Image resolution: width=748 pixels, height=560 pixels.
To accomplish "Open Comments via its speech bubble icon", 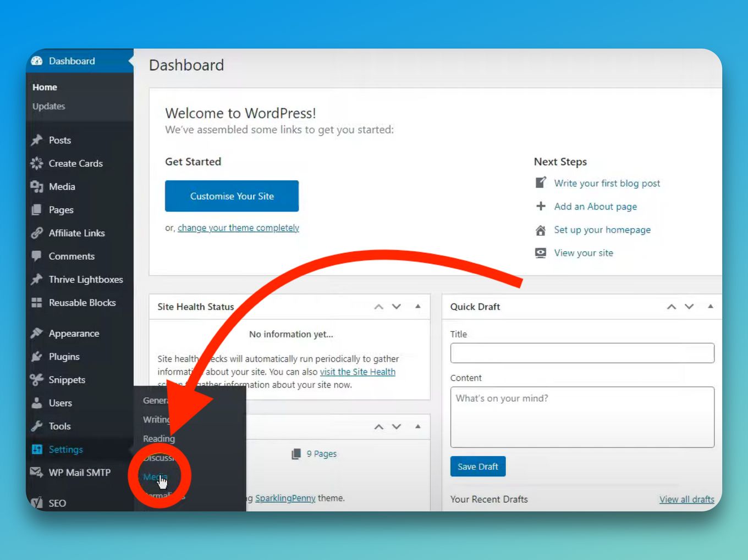I will [x=37, y=256].
